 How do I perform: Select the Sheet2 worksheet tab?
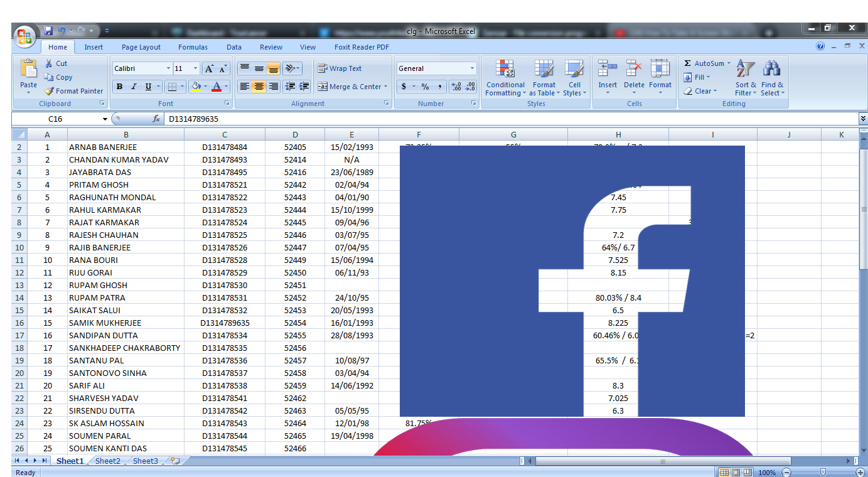coord(107,461)
